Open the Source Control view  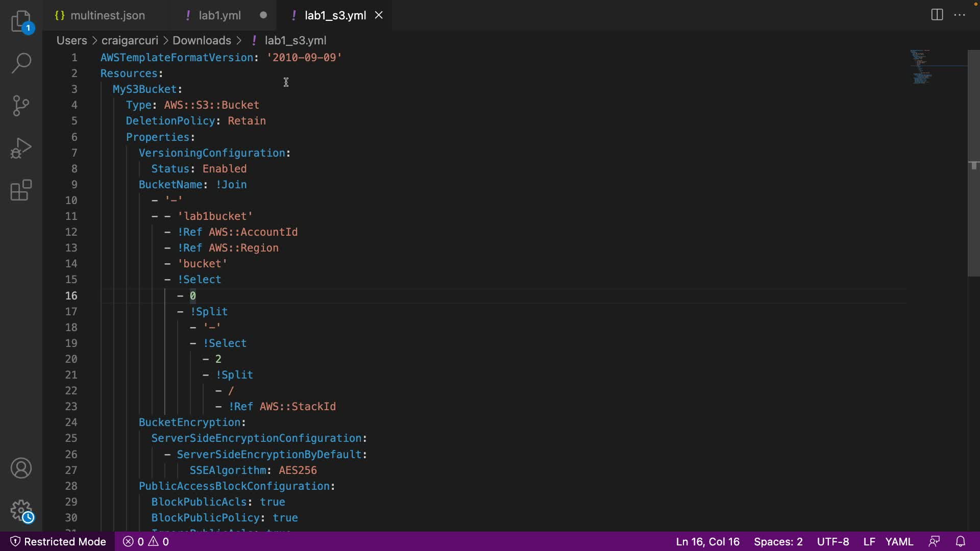pyautogui.click(x=21, y=106)
